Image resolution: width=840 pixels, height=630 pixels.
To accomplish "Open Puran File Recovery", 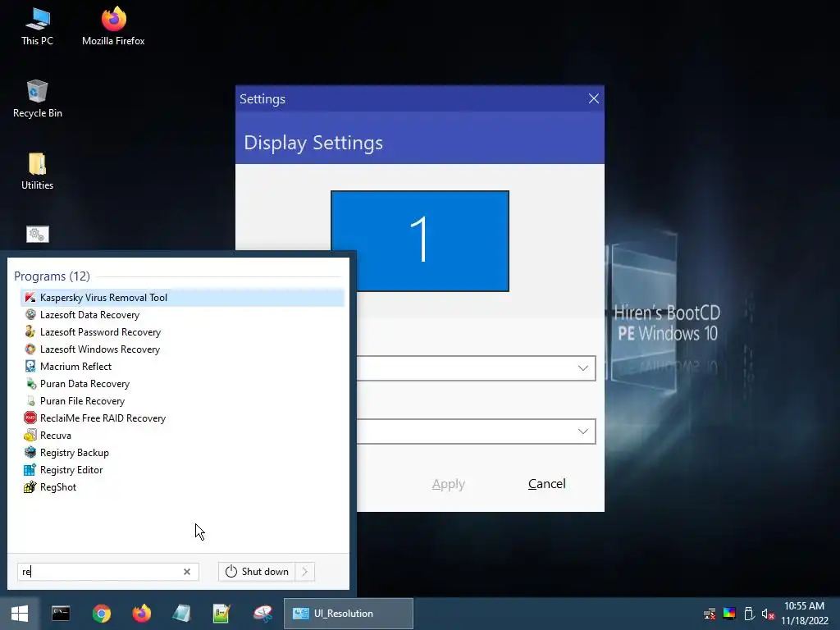I will tap(181, 400).
